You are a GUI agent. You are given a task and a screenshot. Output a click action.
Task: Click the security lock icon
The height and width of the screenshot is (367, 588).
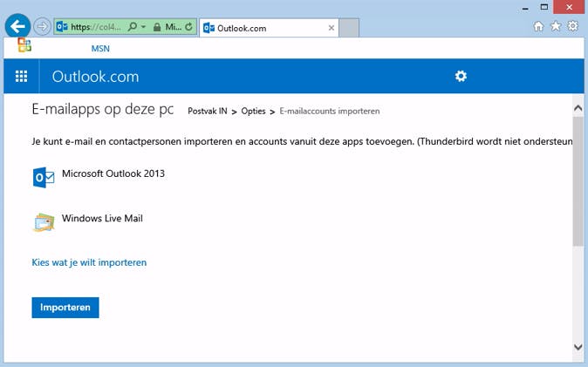click(x=157, y=27)
